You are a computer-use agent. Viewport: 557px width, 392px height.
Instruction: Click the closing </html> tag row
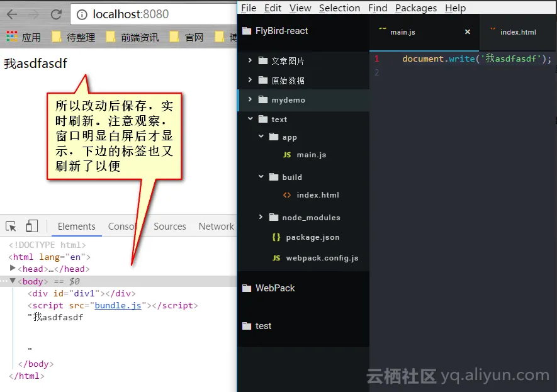[x=26, y=376]
